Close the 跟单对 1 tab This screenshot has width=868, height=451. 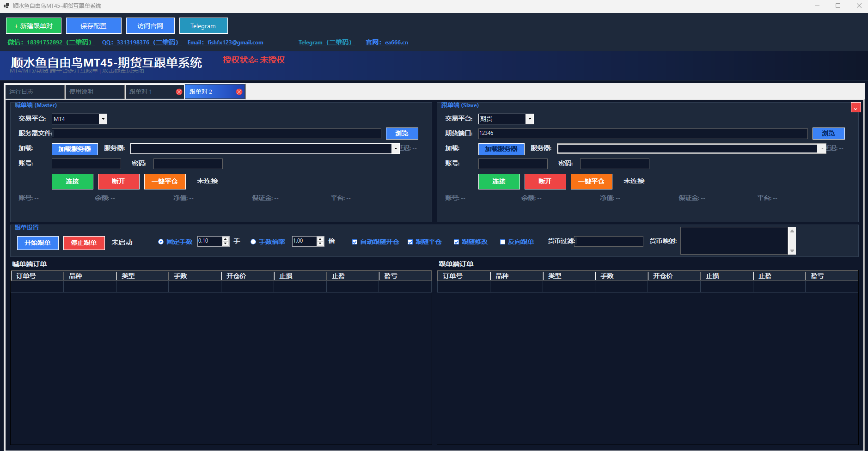coord(179,92)
